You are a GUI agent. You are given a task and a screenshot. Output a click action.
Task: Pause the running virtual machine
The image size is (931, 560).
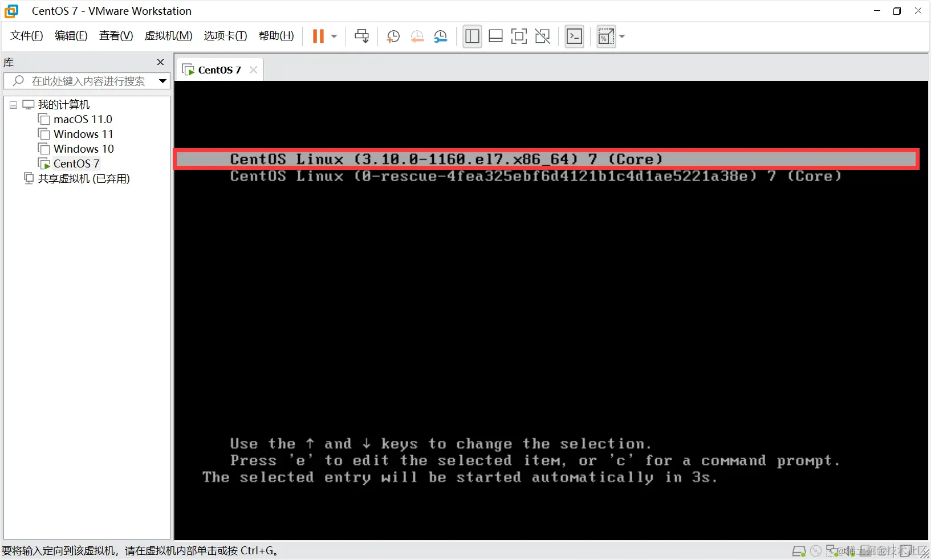coord(318,36)
